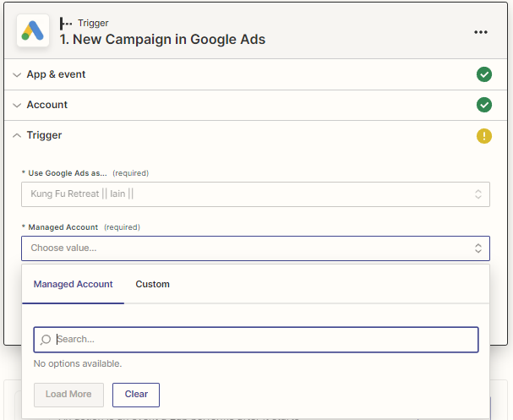Screen dimensions: 513x420
Task: Click the Google Ads app logo
Action: coord(33,30)
